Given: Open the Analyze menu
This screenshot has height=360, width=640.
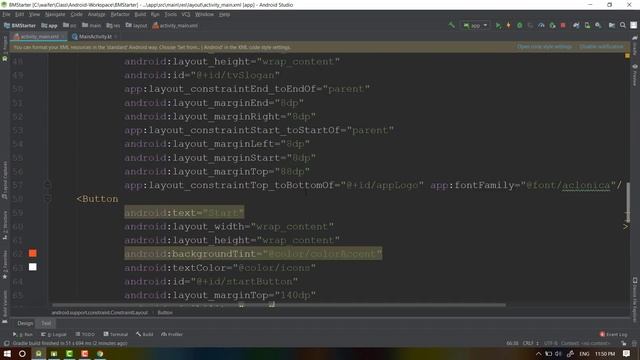Looking at the screenshot, I should (x=96, y=14).
